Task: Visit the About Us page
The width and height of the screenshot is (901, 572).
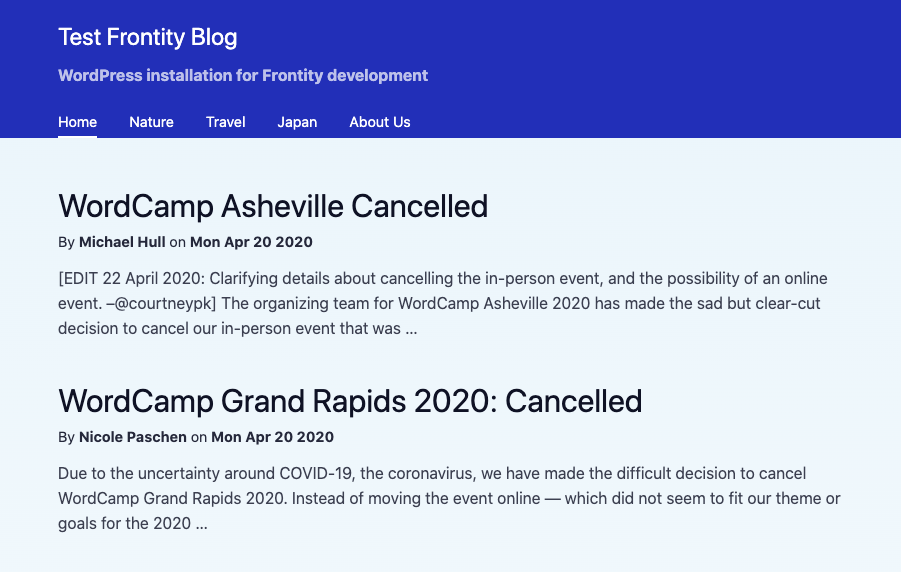Action: (x=380, y=122)
